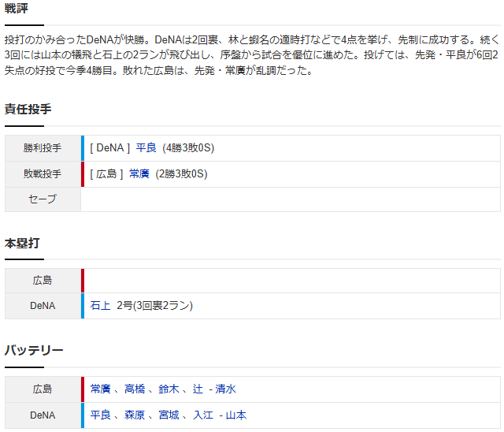Open catcher 山本 link

pyautogui.click(x=236, y=415)
